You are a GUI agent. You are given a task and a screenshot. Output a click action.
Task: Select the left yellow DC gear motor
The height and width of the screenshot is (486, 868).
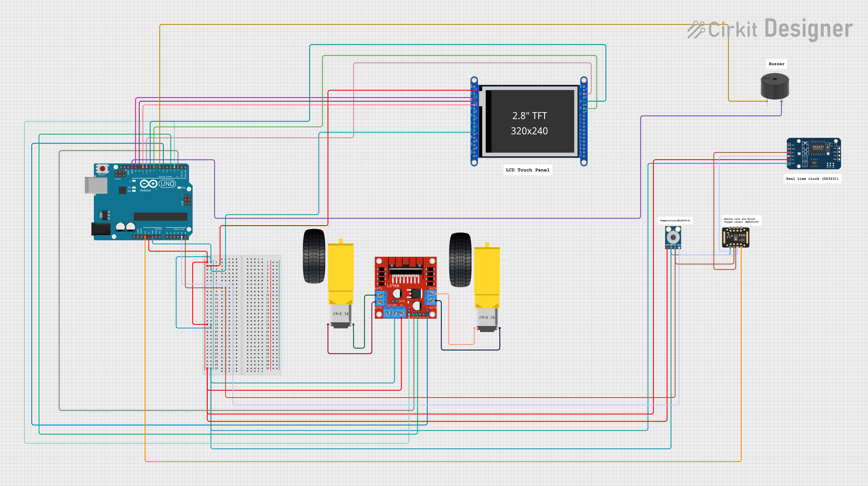(341, 283)
